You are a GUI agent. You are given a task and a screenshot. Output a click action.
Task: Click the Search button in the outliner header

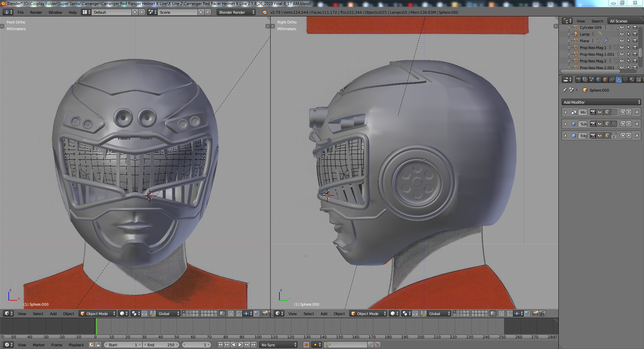[597, 21]
